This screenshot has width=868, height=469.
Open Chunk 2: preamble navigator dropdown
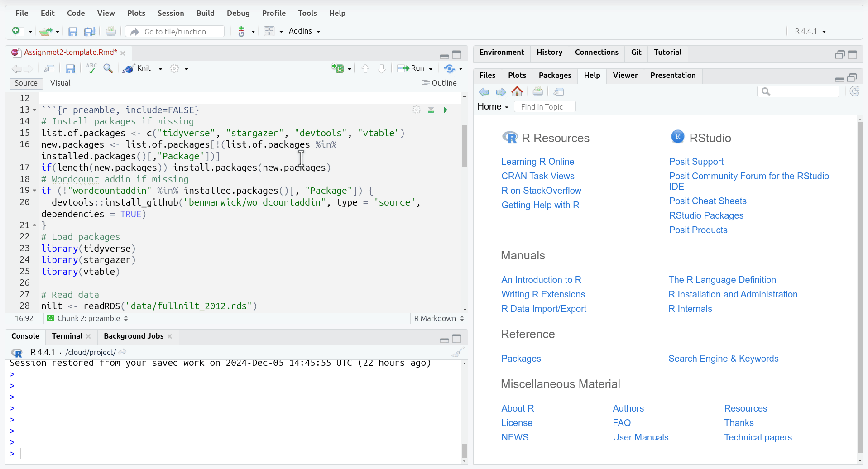coord(88,318)
